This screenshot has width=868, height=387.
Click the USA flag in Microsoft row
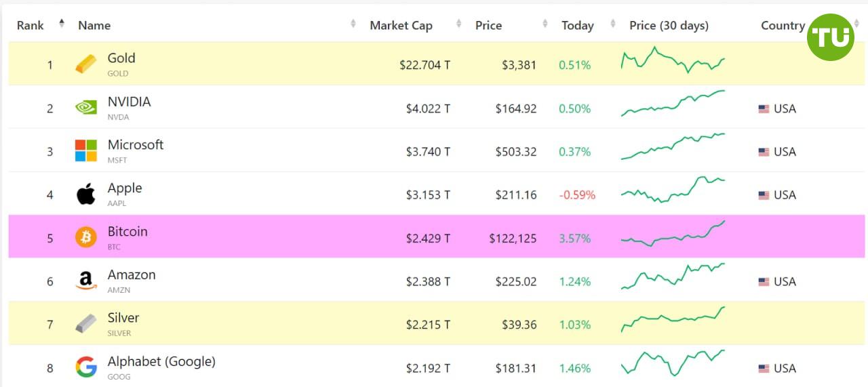pos(764,152)
